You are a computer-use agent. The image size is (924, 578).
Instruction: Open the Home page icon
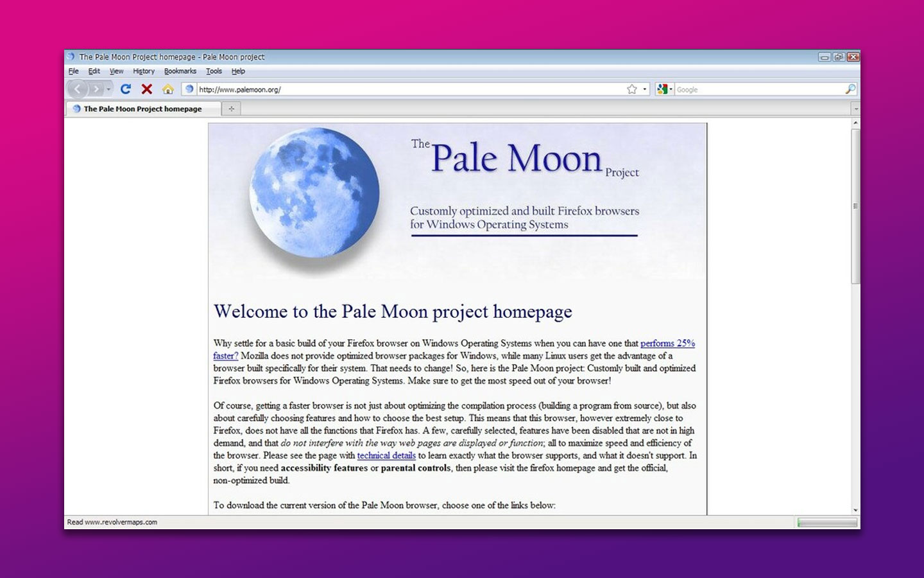[x=168, y=89]
